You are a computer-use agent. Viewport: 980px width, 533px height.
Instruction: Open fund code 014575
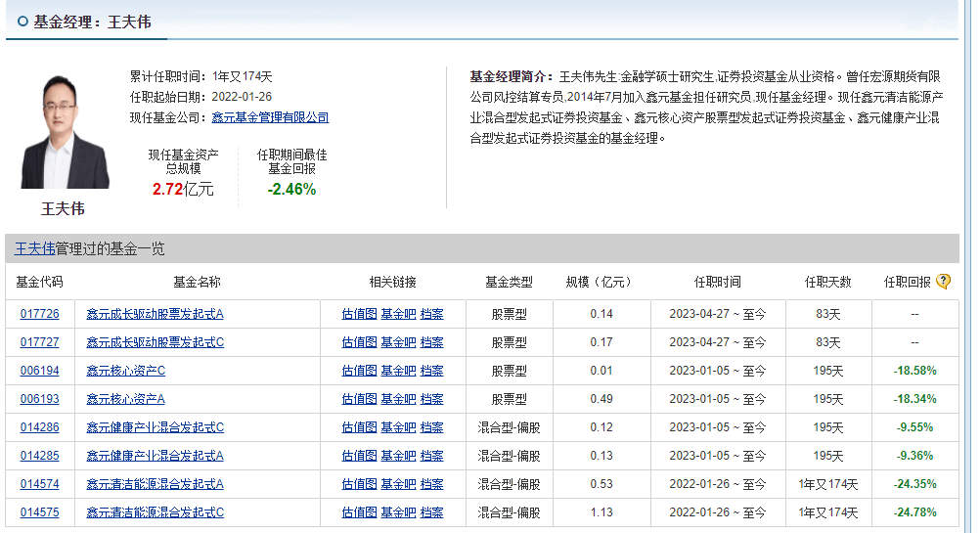tap(39, 512)
